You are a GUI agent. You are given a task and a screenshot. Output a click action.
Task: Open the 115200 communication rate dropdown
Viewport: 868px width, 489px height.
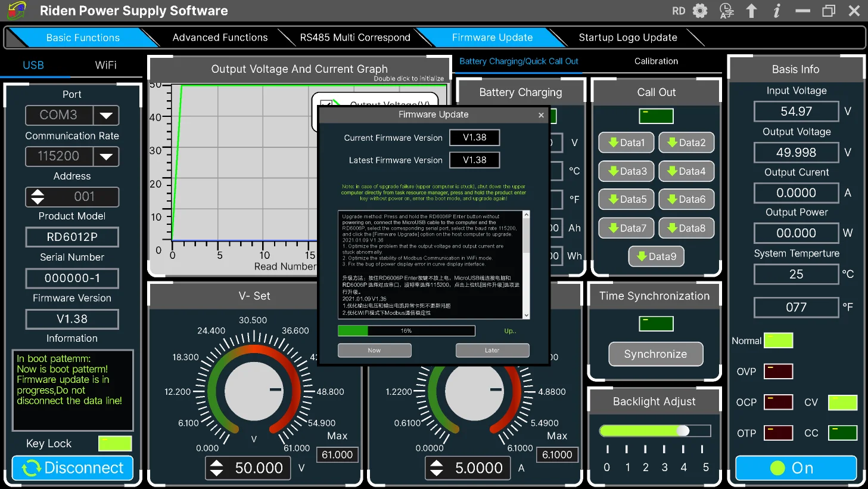(x=106, y=156)
